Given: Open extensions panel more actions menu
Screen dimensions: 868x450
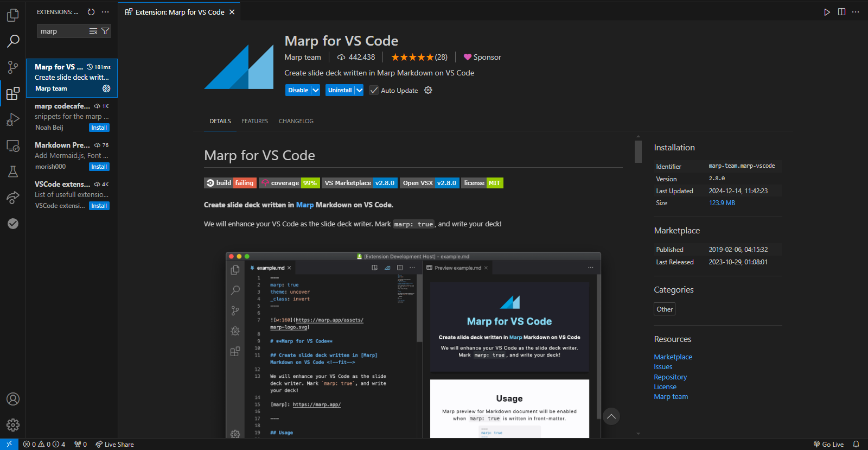Looking at the screenshot, I should tap(105, 12).
